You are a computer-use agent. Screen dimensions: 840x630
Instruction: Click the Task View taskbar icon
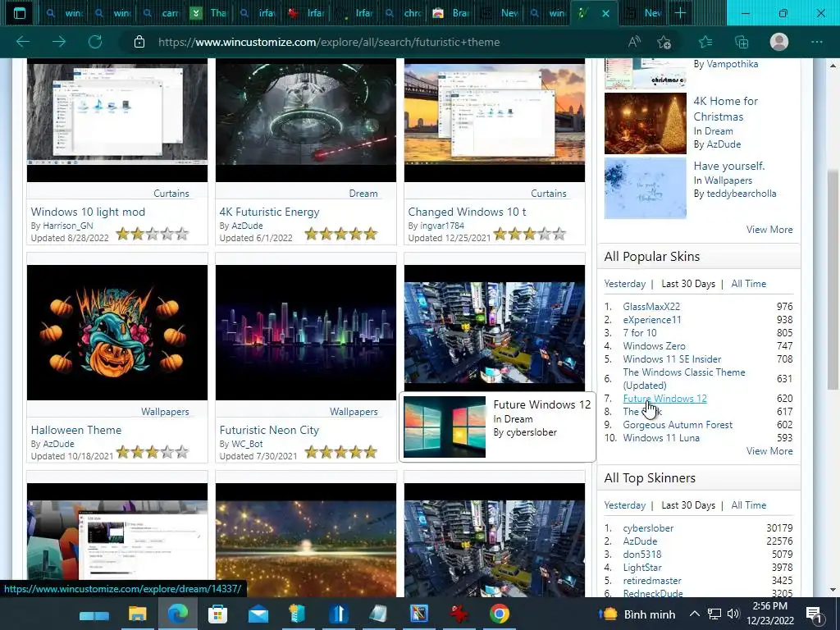pos(94,615)
